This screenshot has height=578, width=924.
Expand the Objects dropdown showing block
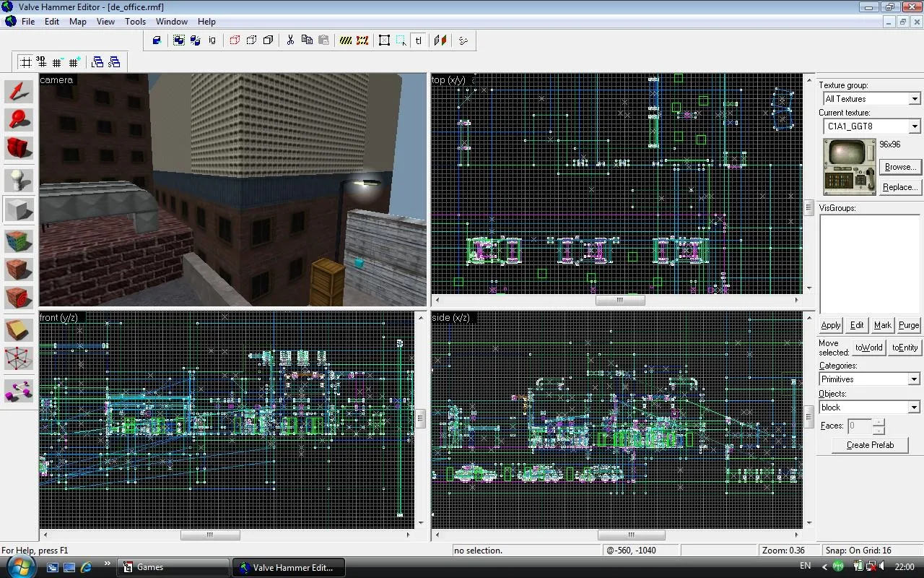913,407
